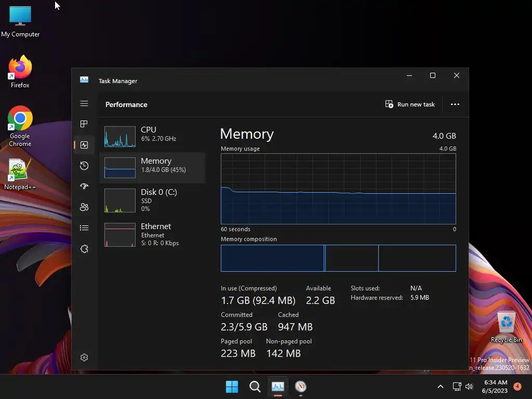Select the Notepad++ desktop shortcut
Image resolution: width=532 pixels, height=399 pixels.
coord(20,174)
